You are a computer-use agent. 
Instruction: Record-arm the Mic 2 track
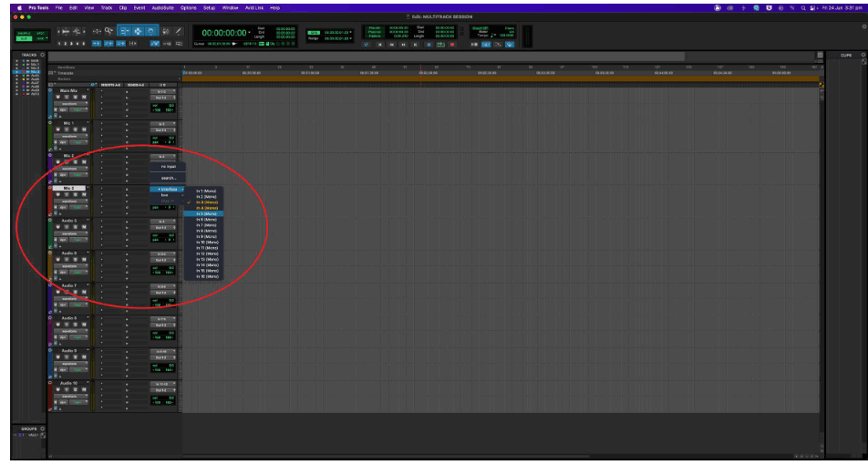coord(58,161)
